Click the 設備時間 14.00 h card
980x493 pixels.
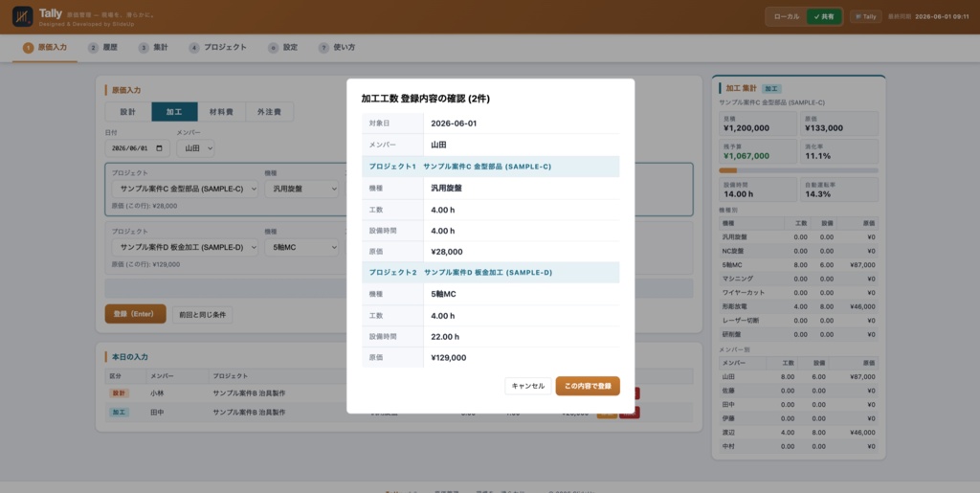click(758, 190)
